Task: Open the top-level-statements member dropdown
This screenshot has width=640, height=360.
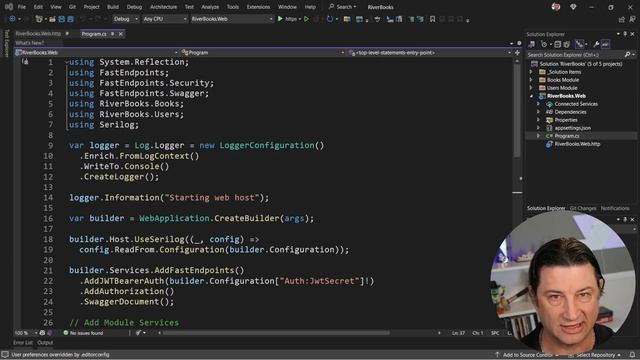Action: (429, 53)
